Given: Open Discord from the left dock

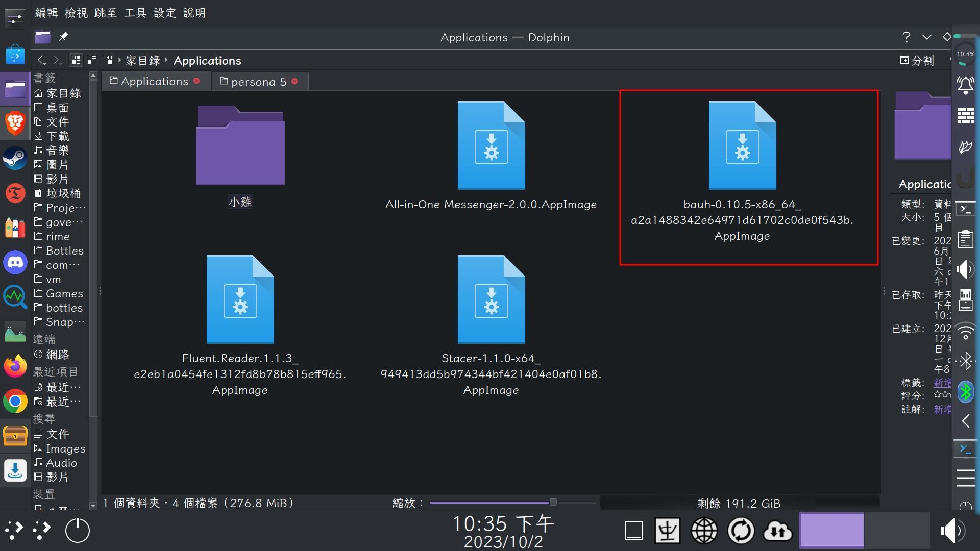Looking at the screenshot, I should (x=15, y=262).
